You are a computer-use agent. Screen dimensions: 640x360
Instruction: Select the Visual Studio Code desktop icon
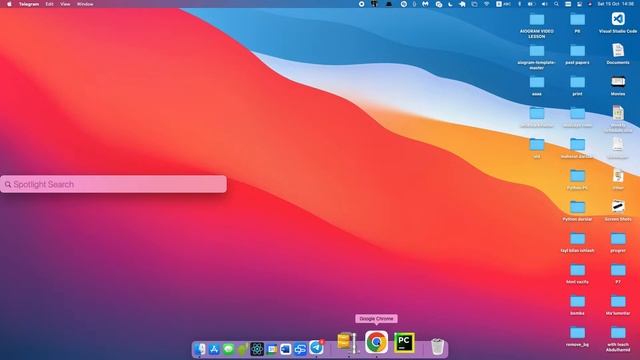click(x=618, y=23)
